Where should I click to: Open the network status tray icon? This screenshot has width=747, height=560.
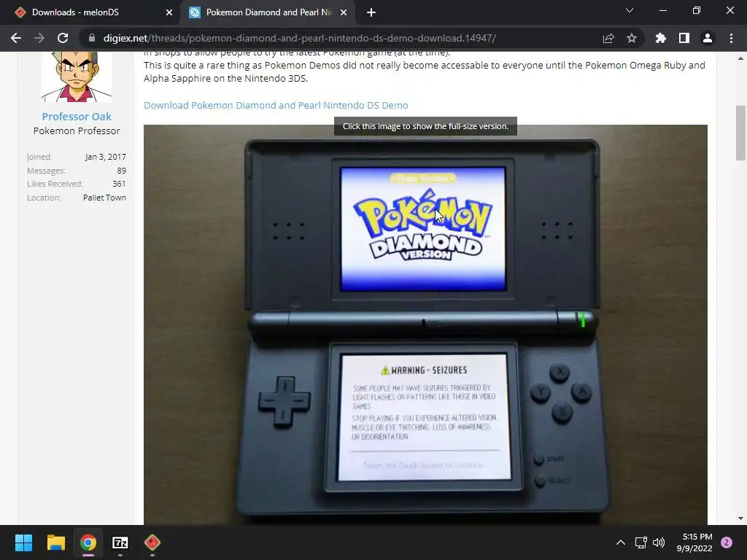coord(640,542)
